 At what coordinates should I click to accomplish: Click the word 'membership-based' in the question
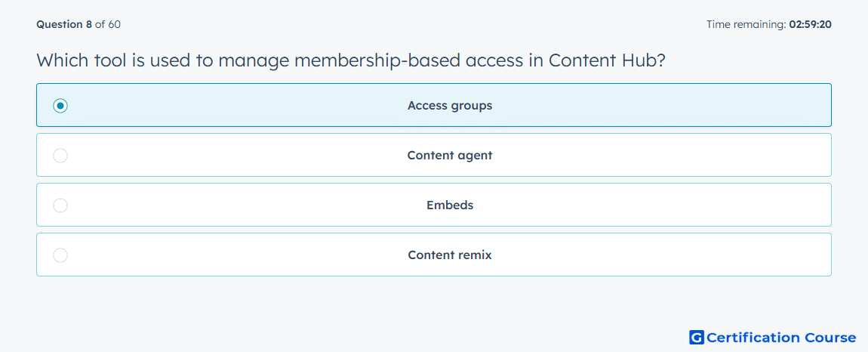coord(377,60)
